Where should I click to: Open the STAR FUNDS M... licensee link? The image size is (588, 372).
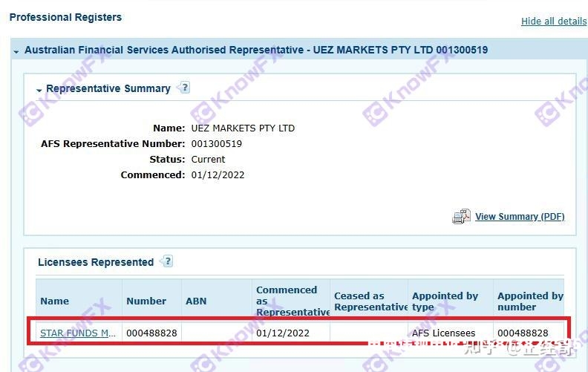[x=78, y=333]
